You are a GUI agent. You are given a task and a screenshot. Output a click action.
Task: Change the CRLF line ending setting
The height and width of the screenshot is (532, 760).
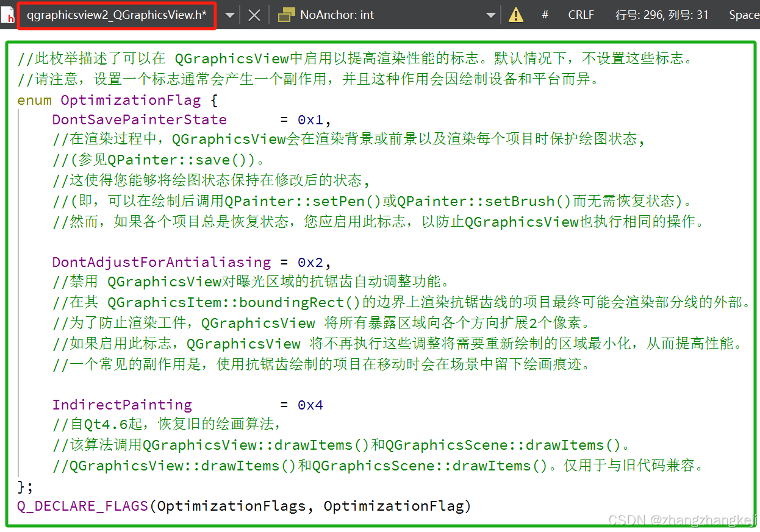coord(581,15)
